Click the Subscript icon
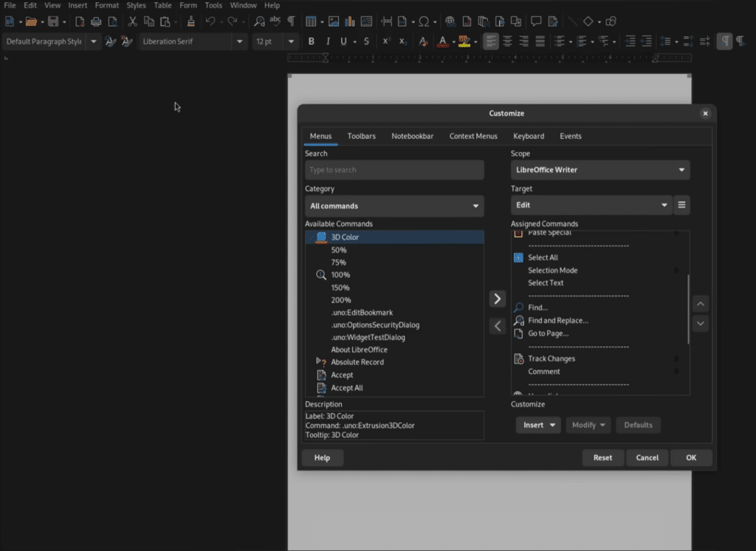 click(402, 41)
